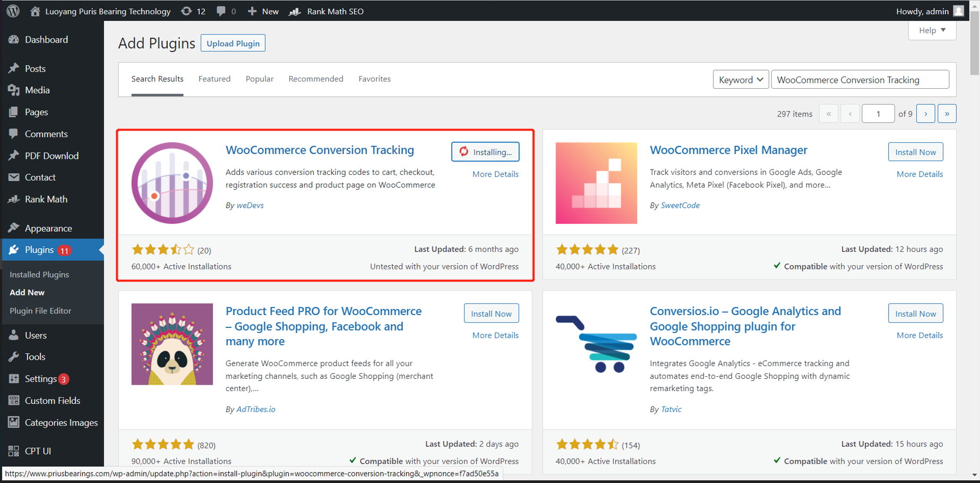Viewport: 980px width, 483px height.
Task: Click the Settings sliders icon
Action: click(14, 379)
